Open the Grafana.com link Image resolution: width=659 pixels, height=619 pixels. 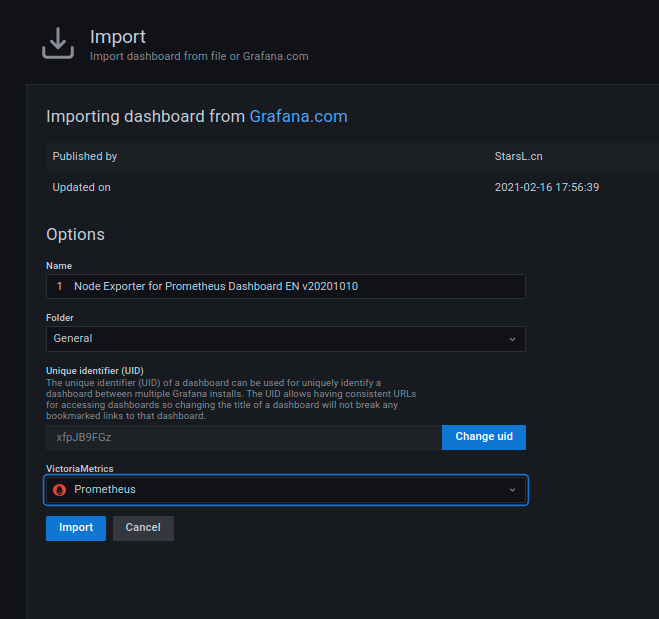tap(298, 116)
